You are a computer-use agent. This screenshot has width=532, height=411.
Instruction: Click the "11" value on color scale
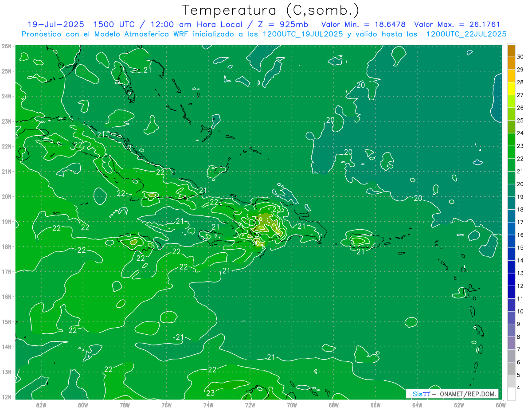pos(520,298)
